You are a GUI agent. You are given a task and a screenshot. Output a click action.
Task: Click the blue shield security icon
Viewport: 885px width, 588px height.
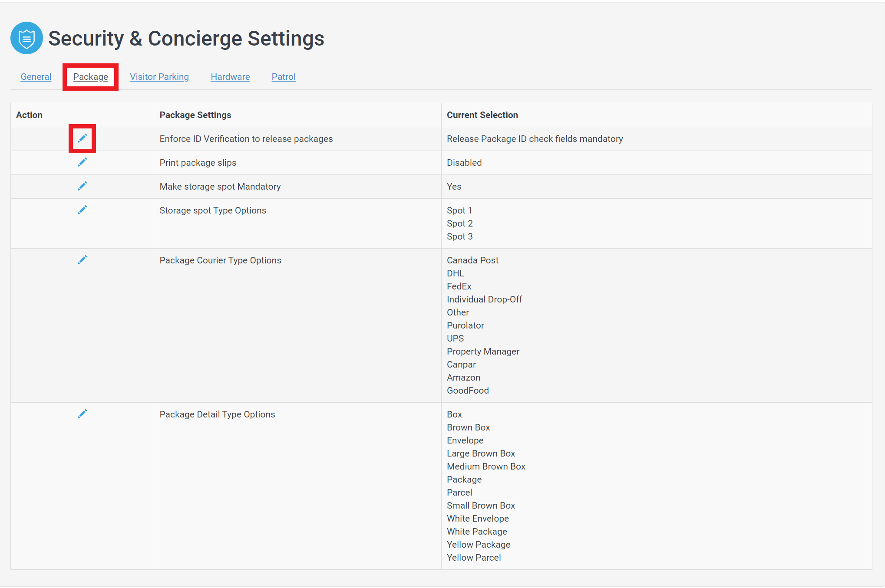pyautogui.click(x=26, y=38)
